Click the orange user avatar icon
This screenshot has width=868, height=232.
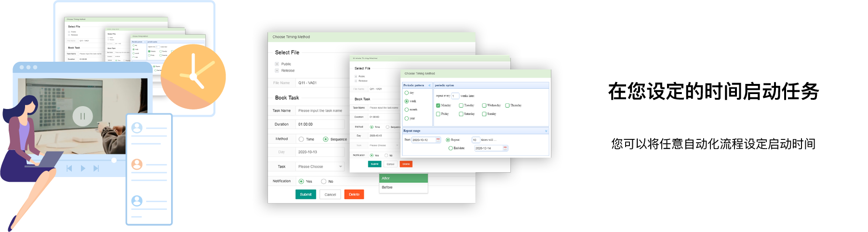[137, 164]
